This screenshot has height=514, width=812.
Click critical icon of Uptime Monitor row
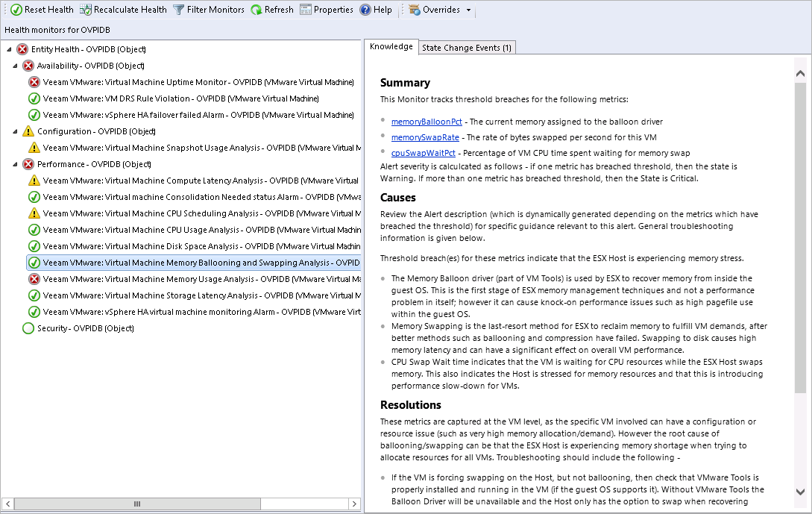pos(34,82)
